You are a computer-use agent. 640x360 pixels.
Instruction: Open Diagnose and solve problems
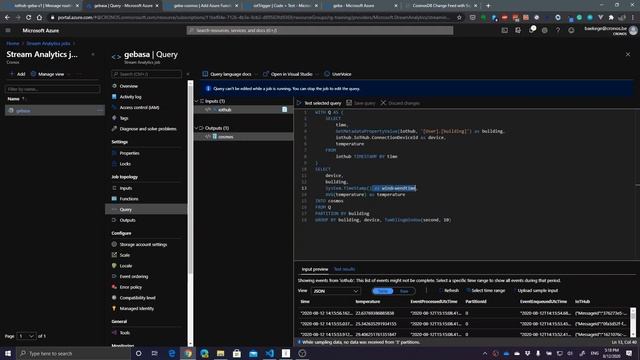[x=148, y=129]
